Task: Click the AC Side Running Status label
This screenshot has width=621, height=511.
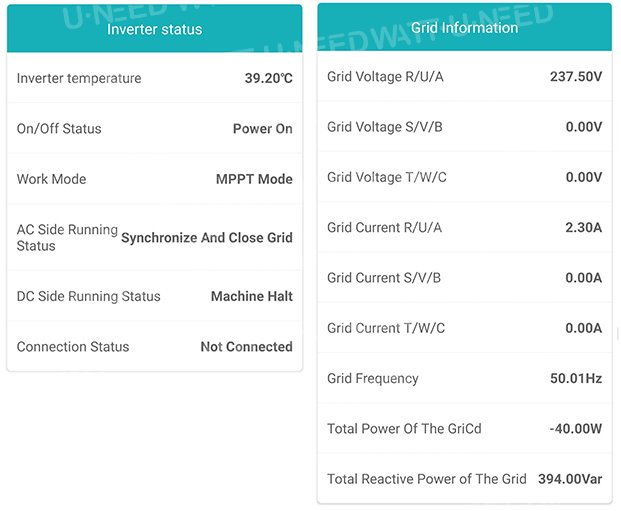Action: pyautogui.click(x=67, y=238)
